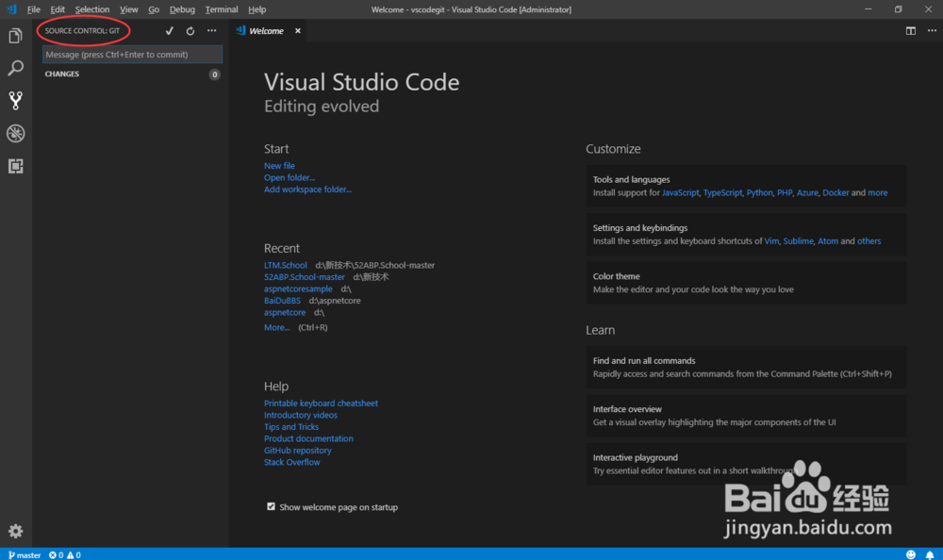Click the errors count in status bar
The width and height of the screenshot is (943, 560).
[56, 554]
